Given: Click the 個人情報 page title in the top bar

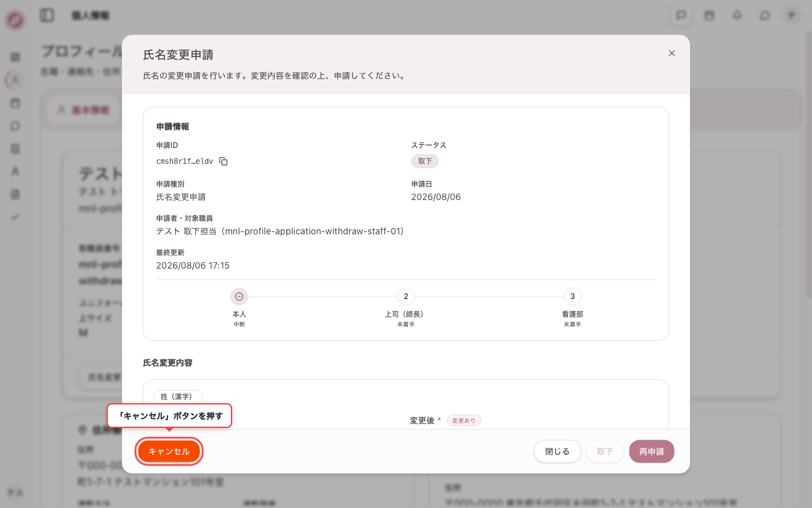Looking at the screenshot, I should click(x=91, y=16).
